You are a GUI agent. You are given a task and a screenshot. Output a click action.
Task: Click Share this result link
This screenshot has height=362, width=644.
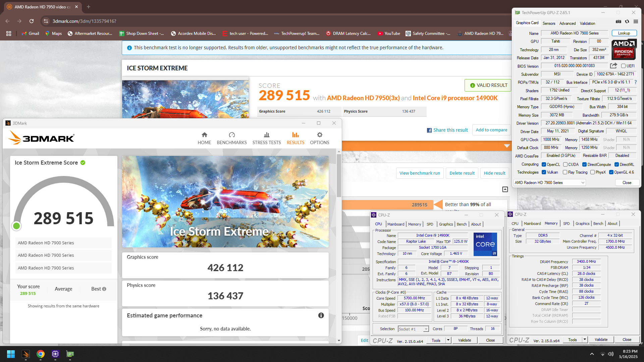(x=447, y=130)
